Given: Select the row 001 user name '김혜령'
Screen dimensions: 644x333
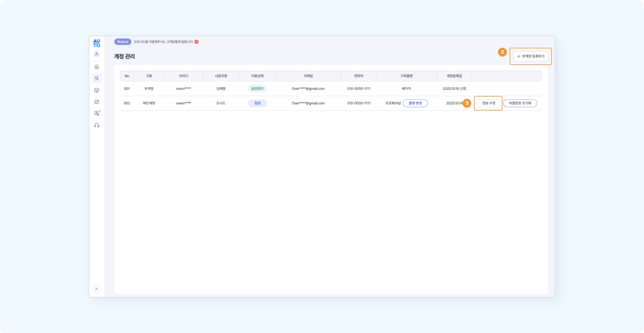Looking at the screenshot, I should coord(221,88).
